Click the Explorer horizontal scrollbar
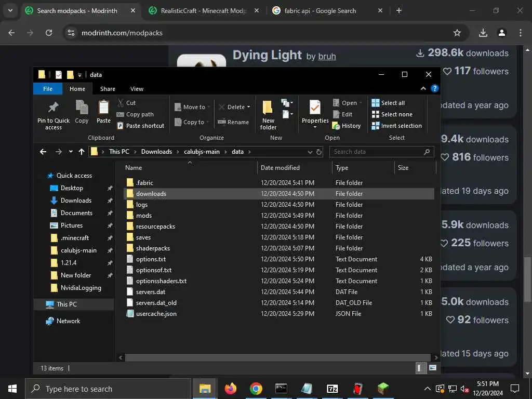Screen dimensions: 532x399 [278, 357]
